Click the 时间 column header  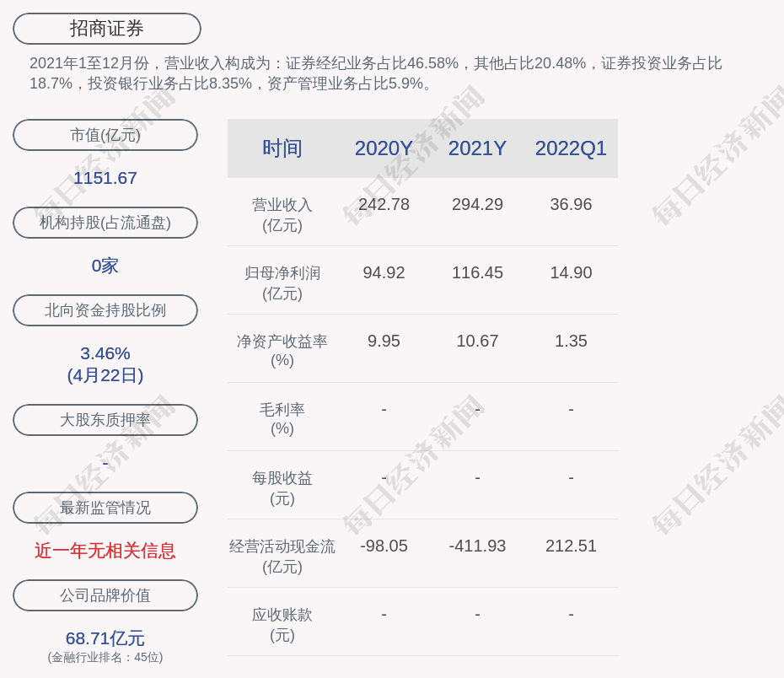click(282, 148)
